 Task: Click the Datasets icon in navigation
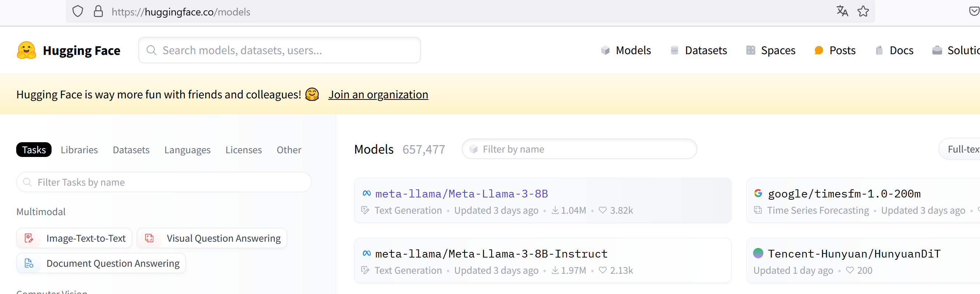[675, 50]
